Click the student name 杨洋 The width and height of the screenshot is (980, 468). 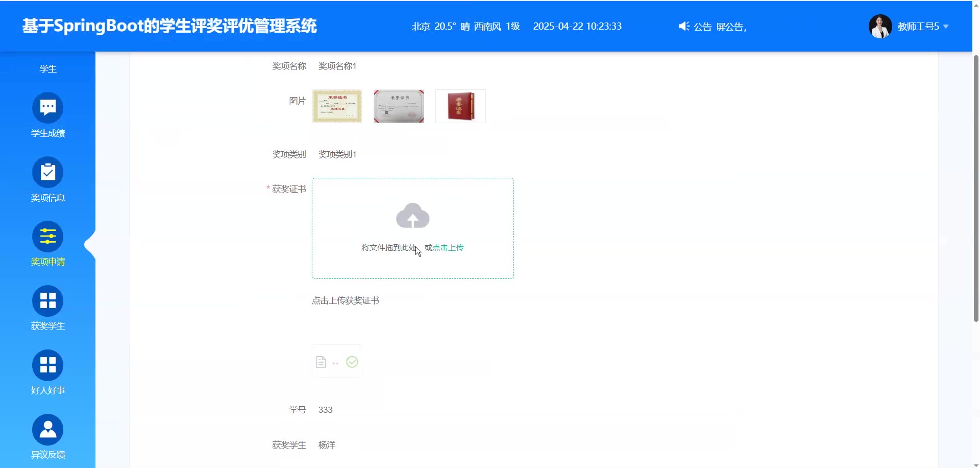327,445
